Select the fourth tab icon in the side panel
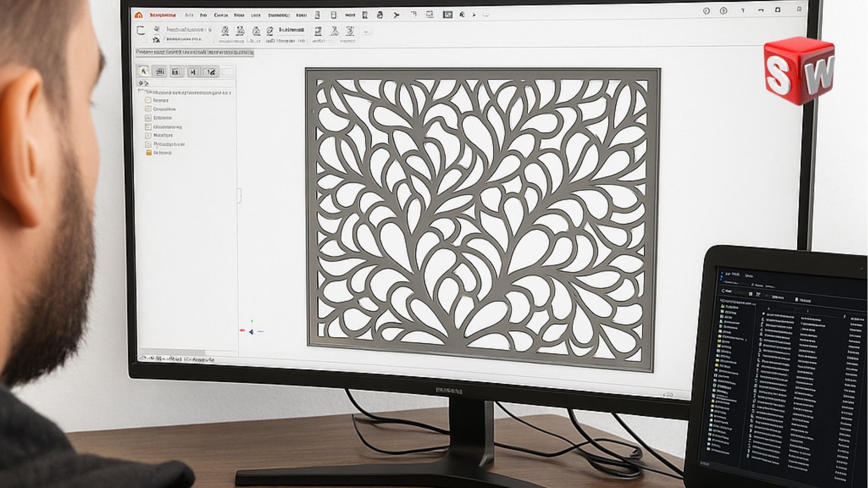Image resolution: width=868 pixels, height=488 pixels. 193,71
